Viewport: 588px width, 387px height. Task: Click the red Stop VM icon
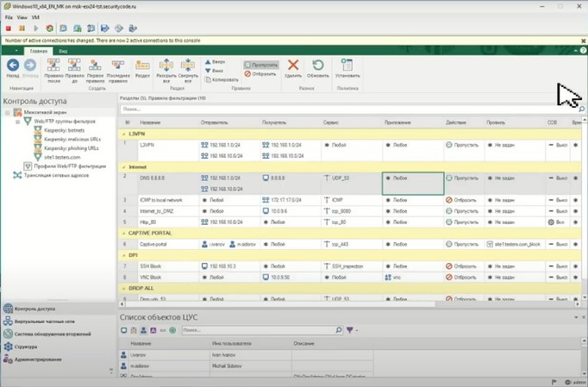click(x=9, y=28)
